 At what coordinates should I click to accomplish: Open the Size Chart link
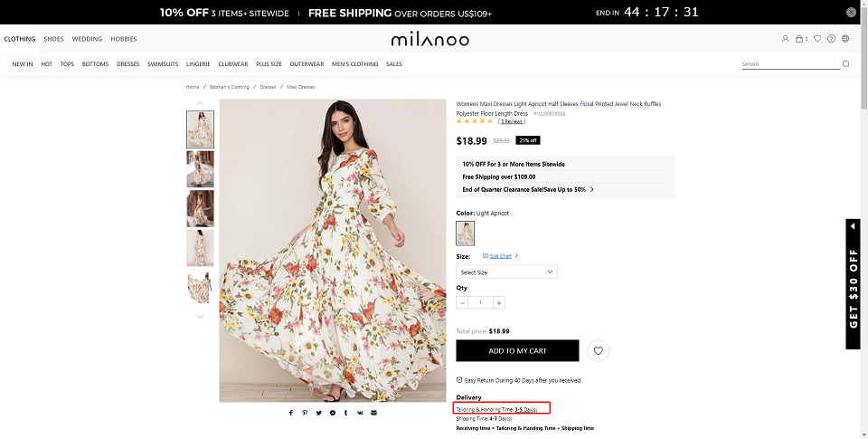pyautogui.click(x=500, y=256)
